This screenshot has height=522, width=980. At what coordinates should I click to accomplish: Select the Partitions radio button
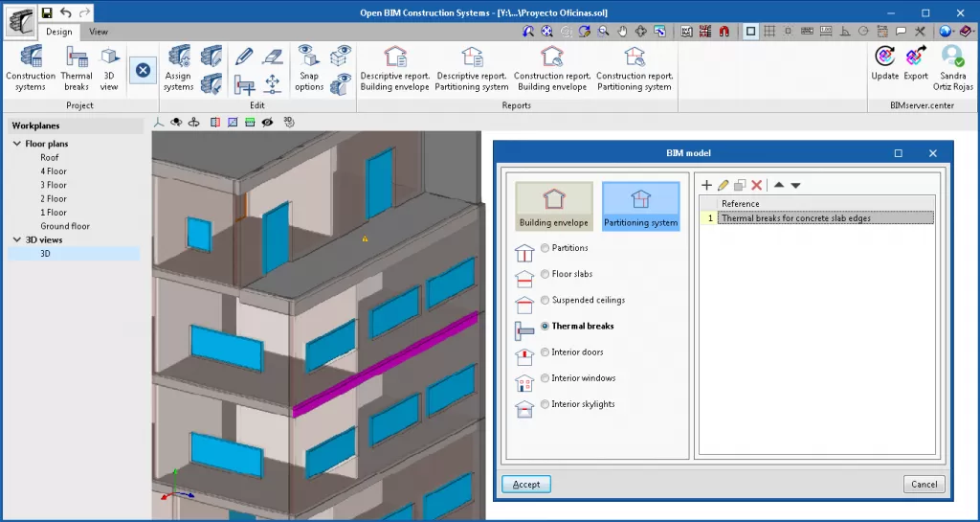[546, 248]
